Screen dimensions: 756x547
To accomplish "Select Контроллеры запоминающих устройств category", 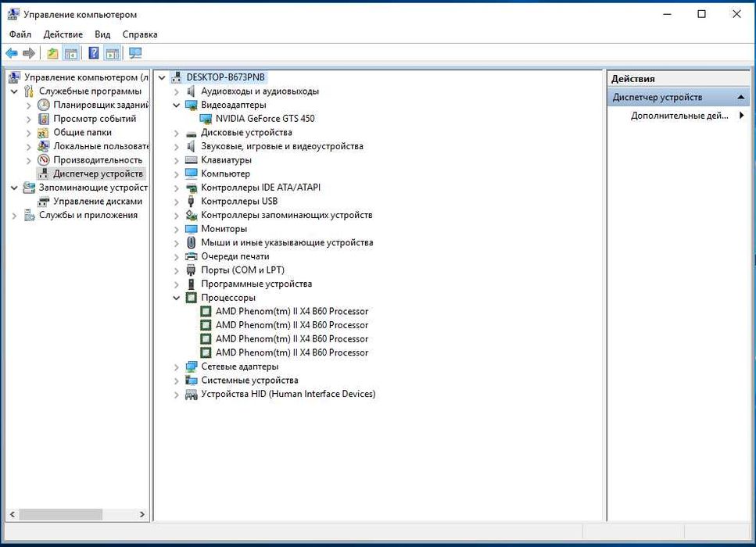I will tap(286, 215).
